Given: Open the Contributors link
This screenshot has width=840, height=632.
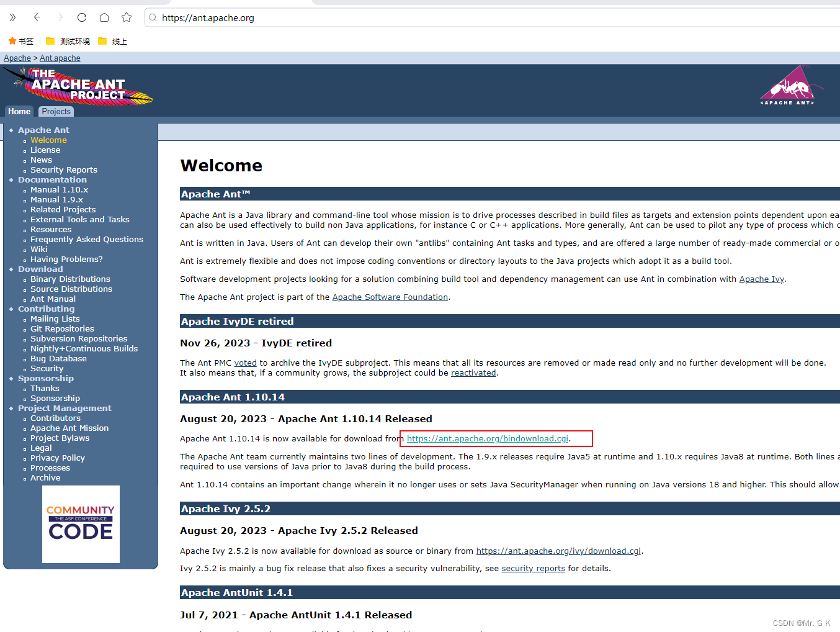Looking at the screenshot, I should pyautogui.click(x=55, y=418).
